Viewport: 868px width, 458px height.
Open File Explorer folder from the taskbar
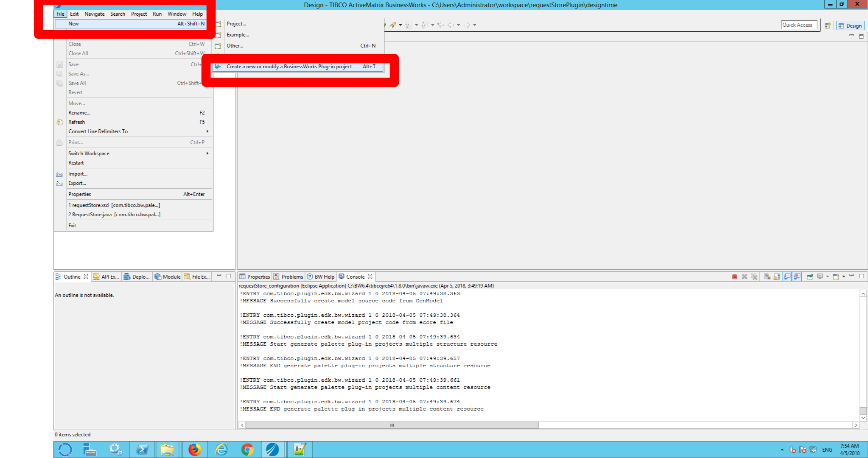167,450
